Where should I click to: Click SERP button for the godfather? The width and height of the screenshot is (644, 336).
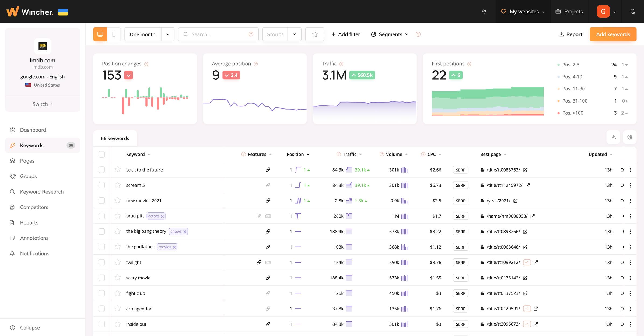(x=460, y=247)
